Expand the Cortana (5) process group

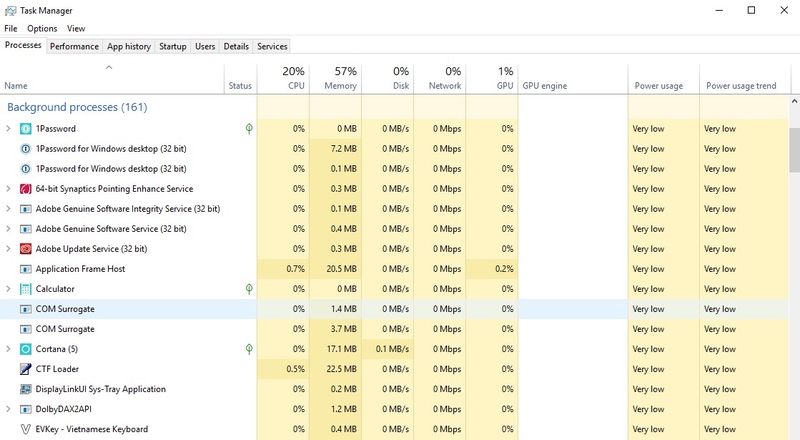pos(8,349)
